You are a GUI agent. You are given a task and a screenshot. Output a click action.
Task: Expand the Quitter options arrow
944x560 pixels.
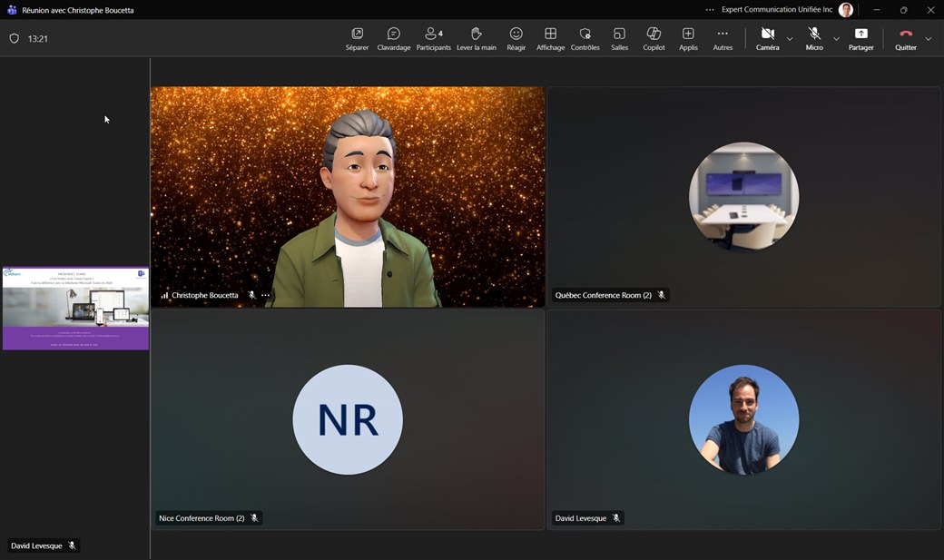click(x=928, y=39)
